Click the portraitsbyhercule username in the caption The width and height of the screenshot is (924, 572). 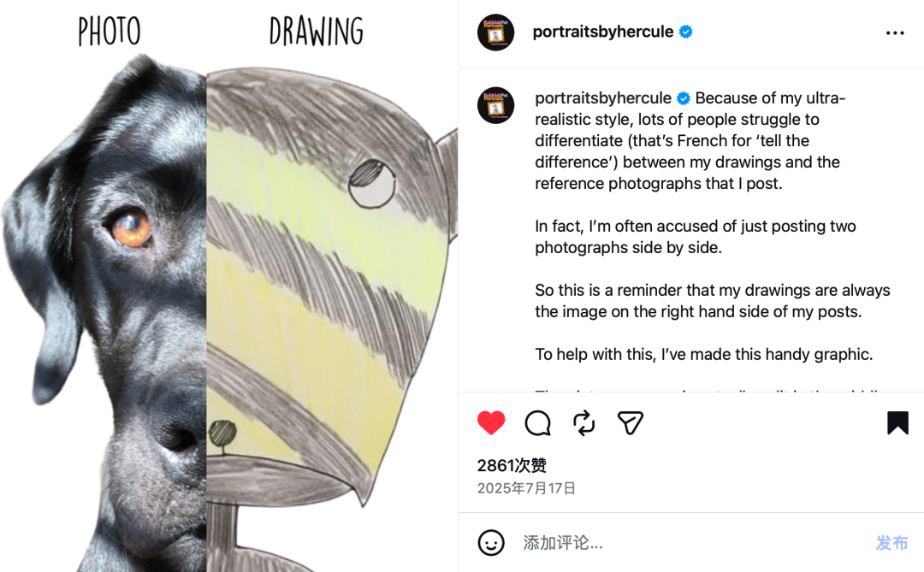pyautogui.click(x=602, y=98)
